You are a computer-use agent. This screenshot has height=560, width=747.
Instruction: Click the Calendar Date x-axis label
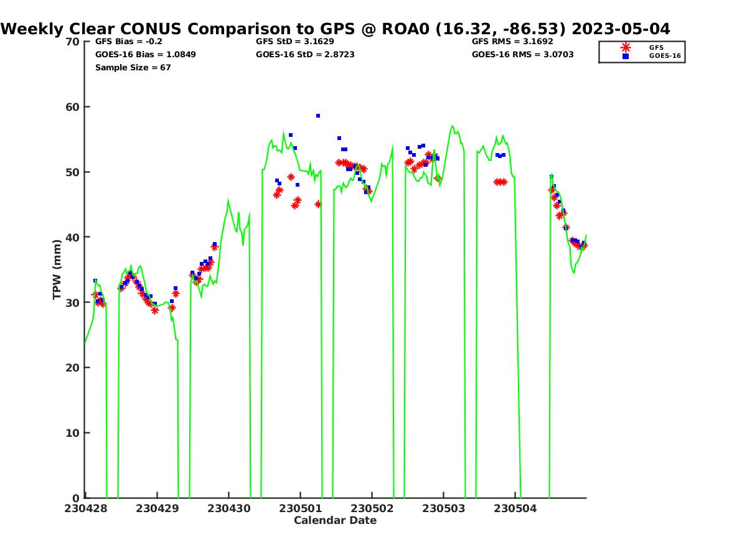[x=335, y=520]
